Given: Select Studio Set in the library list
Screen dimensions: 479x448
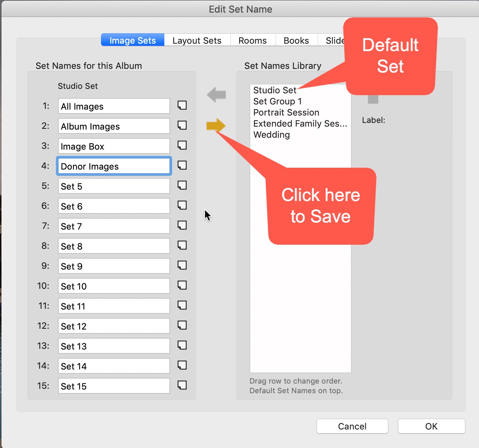Looking at the screenshot, I should pyautogui.click(x=274, y=90).
